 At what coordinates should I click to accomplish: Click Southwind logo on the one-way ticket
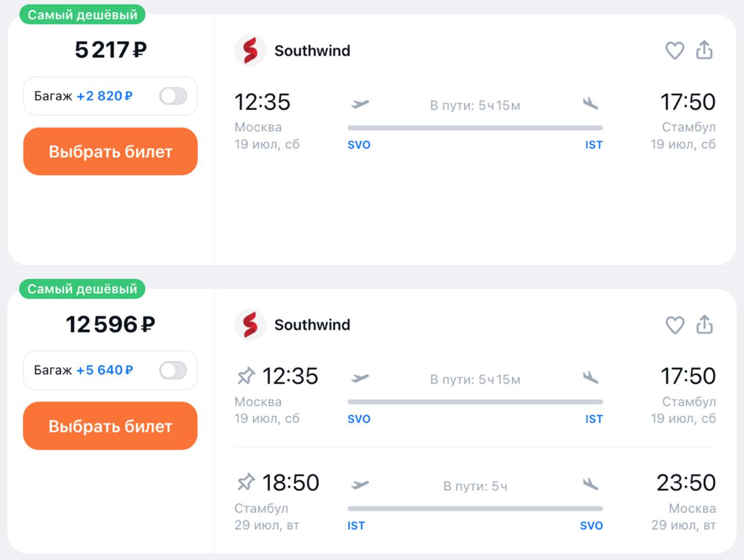251,51
